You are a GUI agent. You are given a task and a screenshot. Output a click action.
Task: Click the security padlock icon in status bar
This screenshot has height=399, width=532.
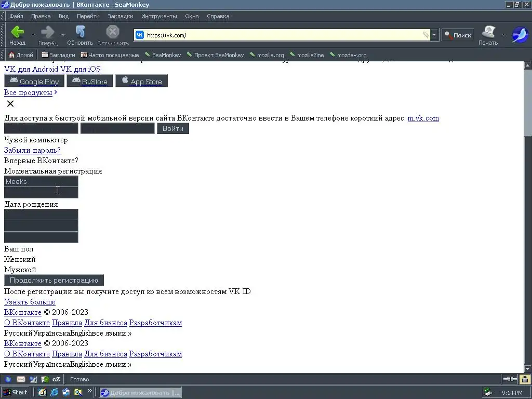click(x=525, y=379)
